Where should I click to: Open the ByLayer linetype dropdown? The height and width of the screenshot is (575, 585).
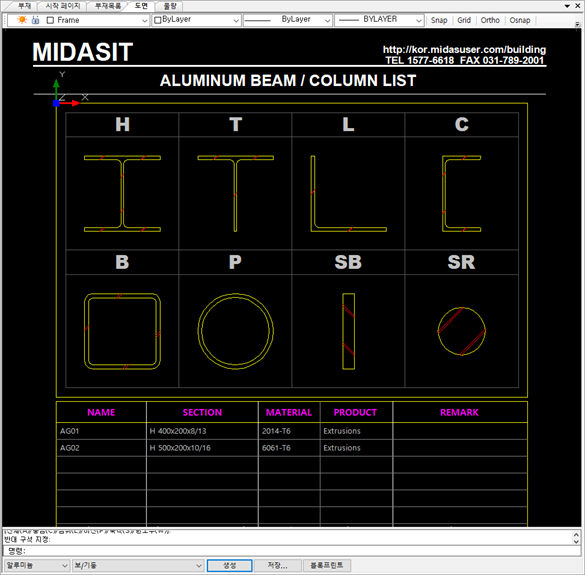[287, 20]
